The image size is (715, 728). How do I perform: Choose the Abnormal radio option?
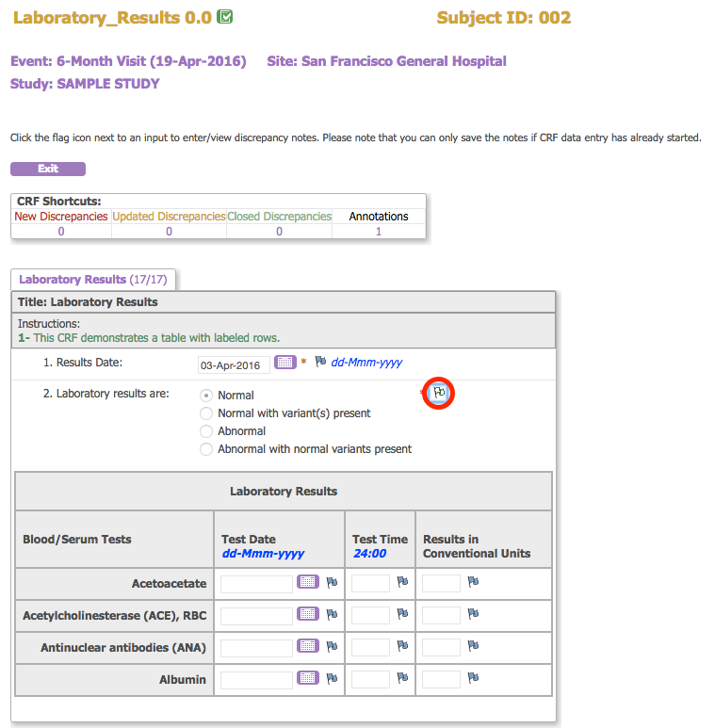point(206,431)
